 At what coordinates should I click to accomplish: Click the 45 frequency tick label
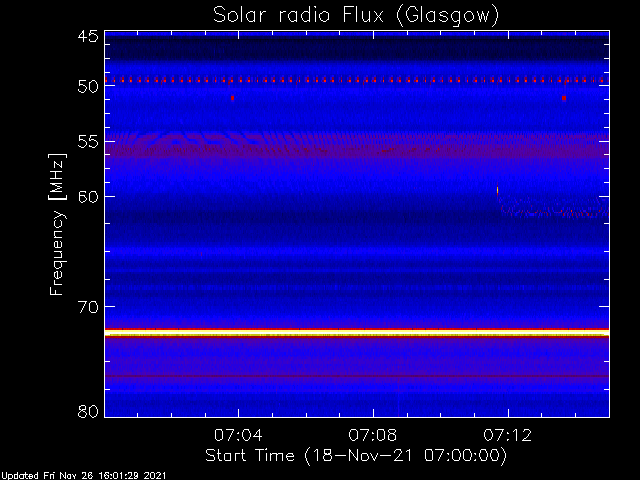tap(88, 37)
